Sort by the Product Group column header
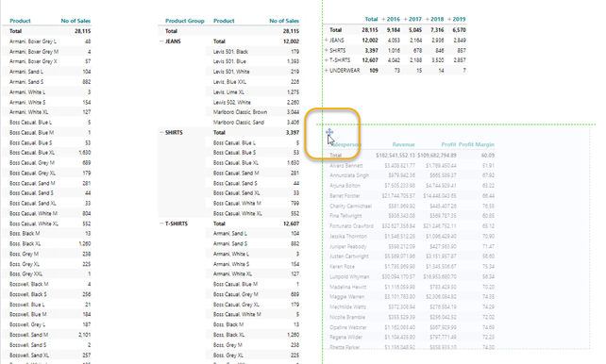Screen dimensions: 606x364 (185, 21)
